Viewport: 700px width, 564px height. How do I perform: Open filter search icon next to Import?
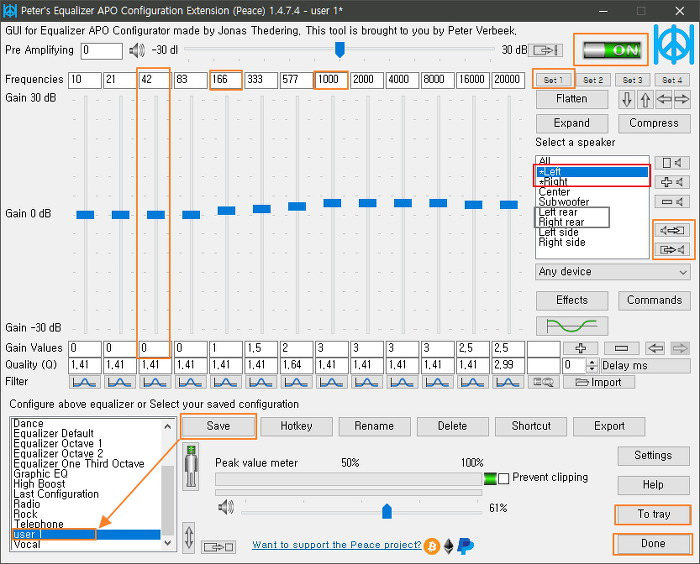click(543, 382)
